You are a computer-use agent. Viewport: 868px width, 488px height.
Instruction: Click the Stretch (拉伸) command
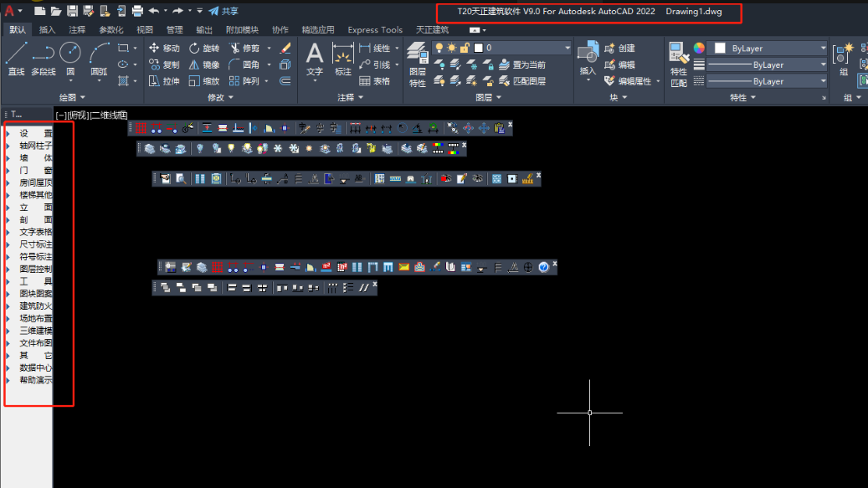(x=164, y=81)
